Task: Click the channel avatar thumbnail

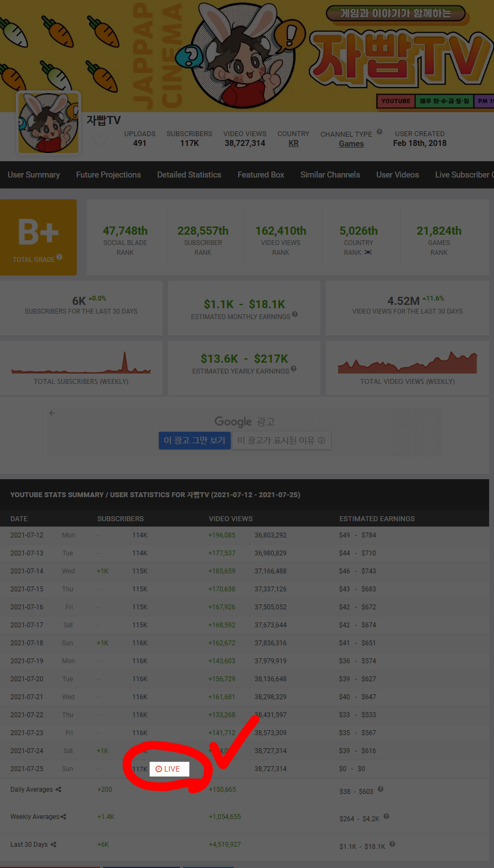Action: (x=48, y=123)
